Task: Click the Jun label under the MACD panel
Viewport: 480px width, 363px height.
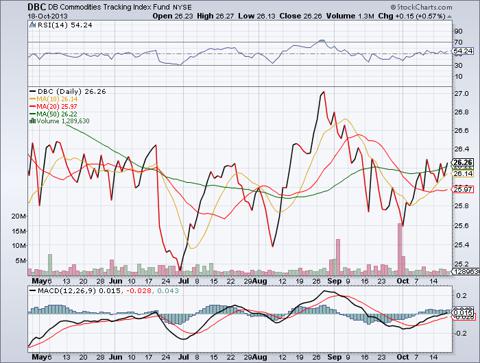Action: tap(116, 357)
